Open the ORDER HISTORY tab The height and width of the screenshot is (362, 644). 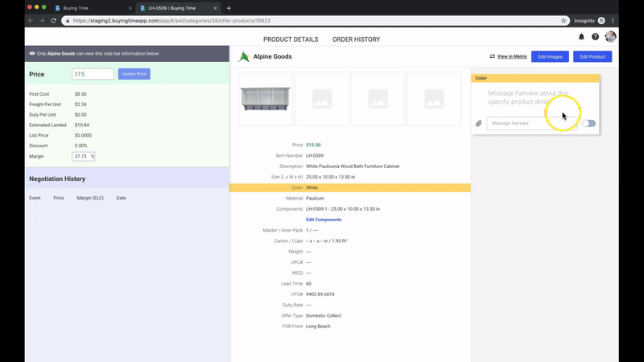[x=356, y=39]
